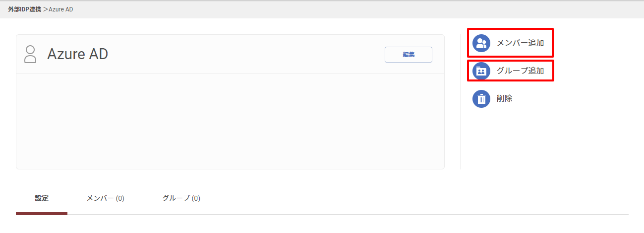Open the 編集 edit button

click(x=409, y=55)
